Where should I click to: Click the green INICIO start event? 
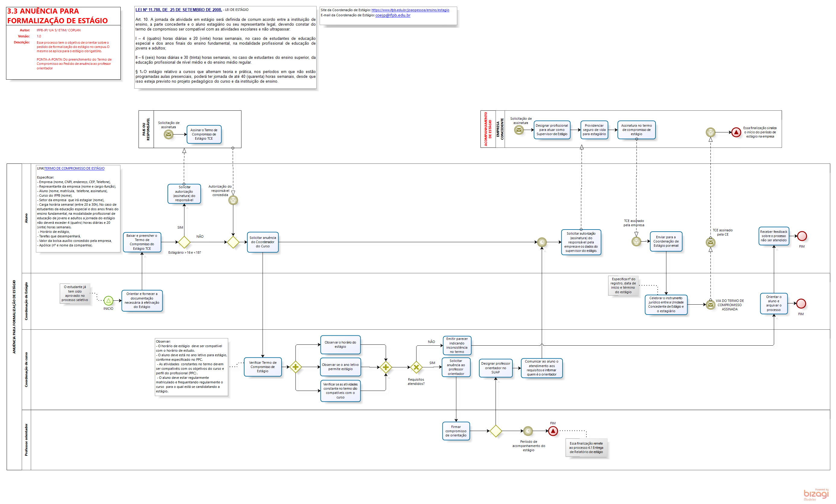pyautogui.click(x=108, y=300)
